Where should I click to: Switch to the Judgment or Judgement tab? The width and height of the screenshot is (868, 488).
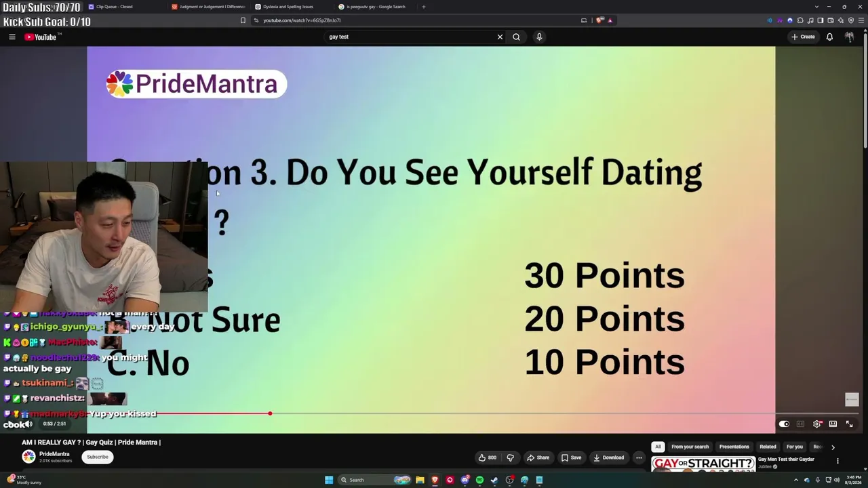point(208,7)
